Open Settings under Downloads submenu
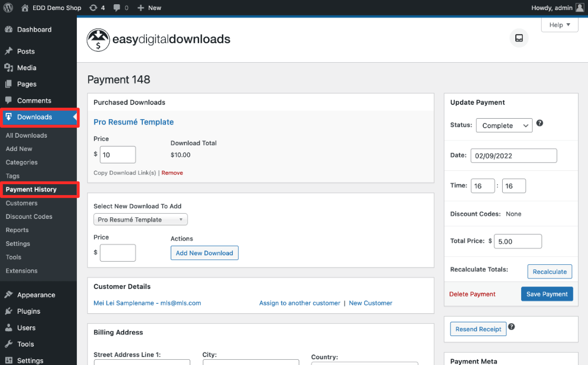 [x=17, y=243]
